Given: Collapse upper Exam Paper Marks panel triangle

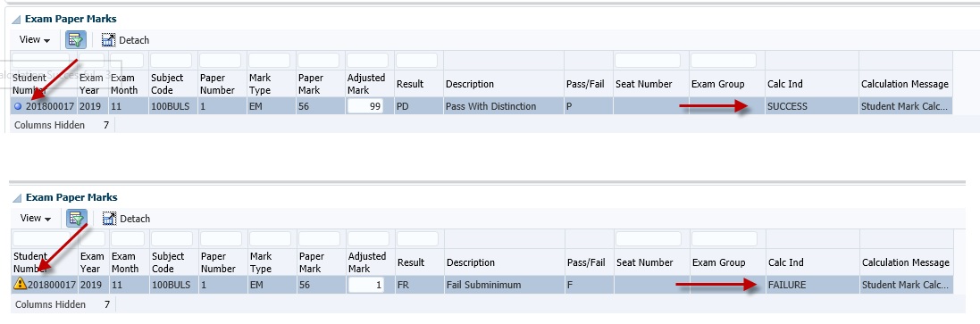Looking at the screenshot, I should pyautogui.click(x=16, y=20).
